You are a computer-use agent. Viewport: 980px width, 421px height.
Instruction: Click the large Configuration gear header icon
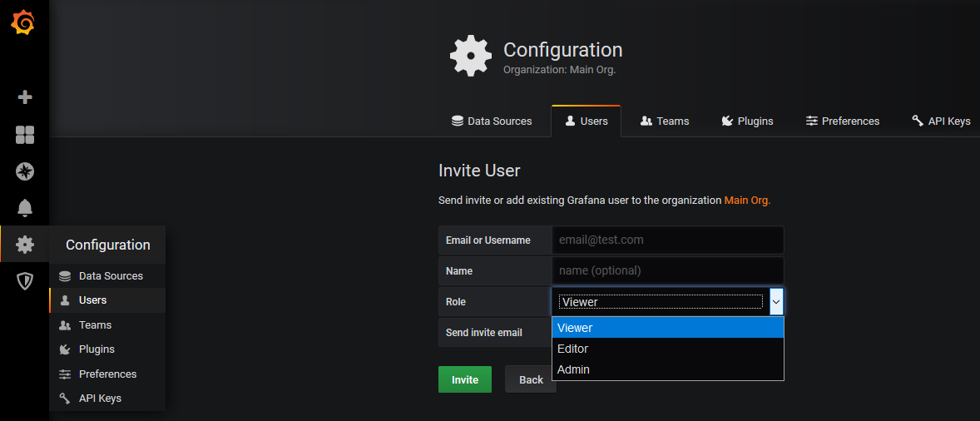click(471, 57)
